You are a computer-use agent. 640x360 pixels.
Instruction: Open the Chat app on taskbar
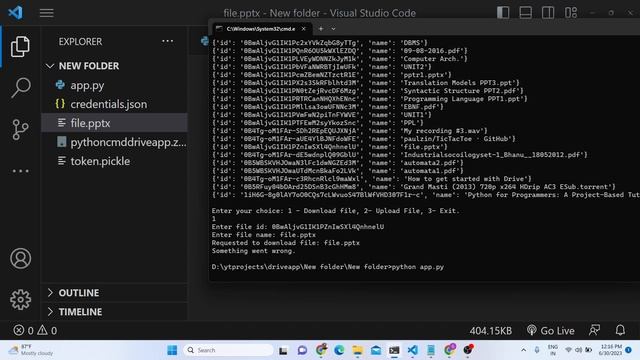[302, 350]
